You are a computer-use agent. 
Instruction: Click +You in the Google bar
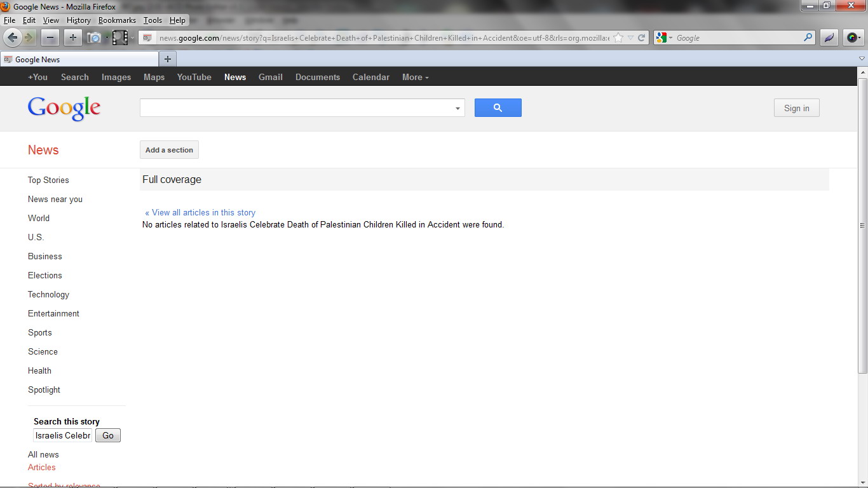coord(37,77)
